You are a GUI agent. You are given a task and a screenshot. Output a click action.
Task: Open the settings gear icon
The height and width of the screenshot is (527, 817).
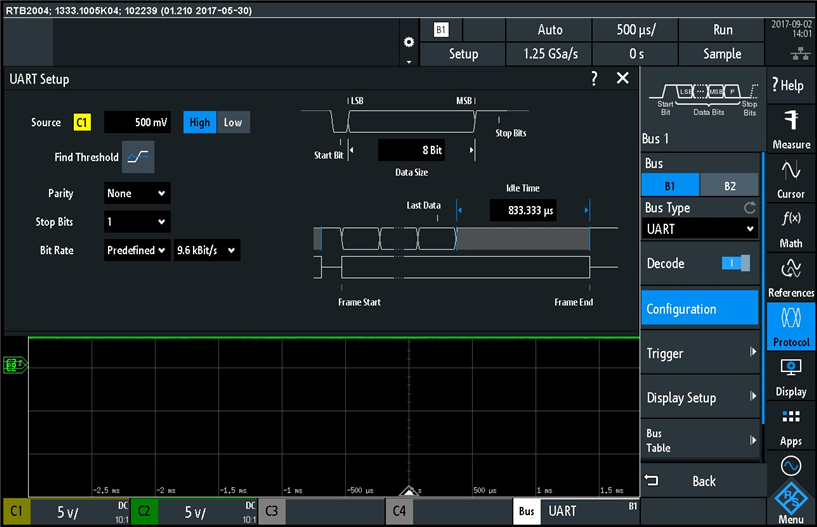[408, 42]
